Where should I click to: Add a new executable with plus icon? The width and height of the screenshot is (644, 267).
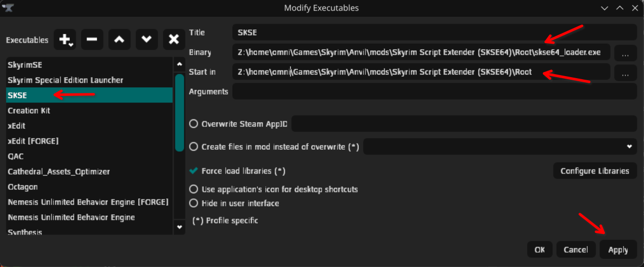[x=66, y=40]
